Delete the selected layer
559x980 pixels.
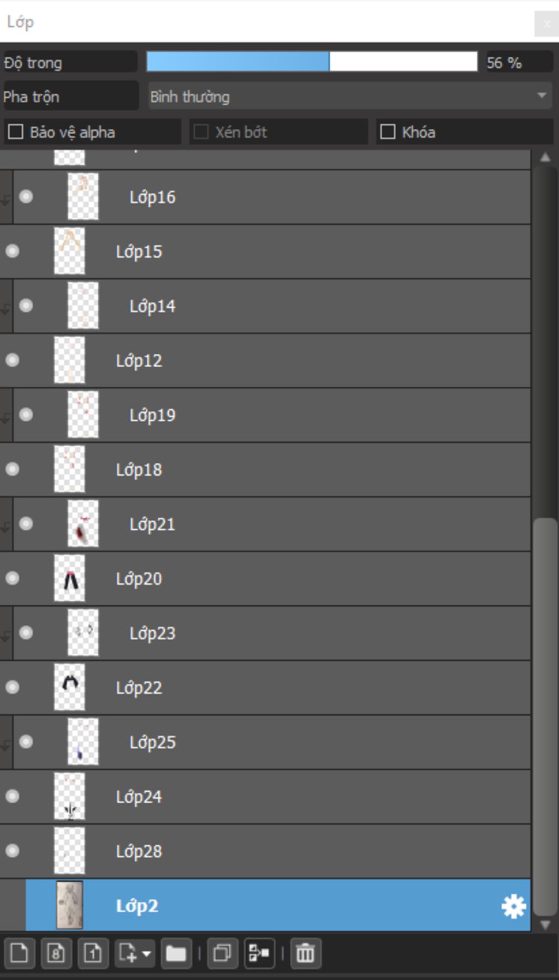pos(305,953)
